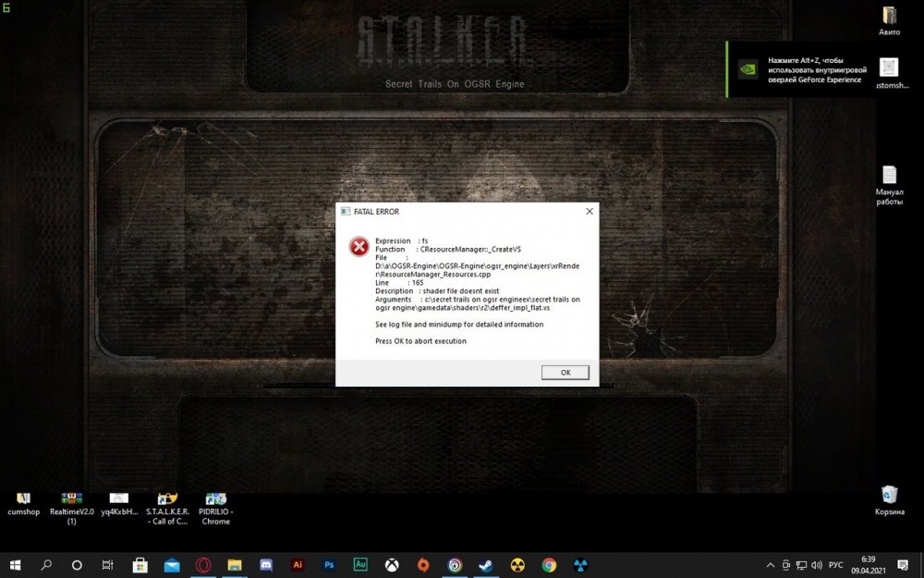Viewport: 924px width, 578px height.
Task: Close the FATAL ERROR dialog with X
Action: (590, 211)
